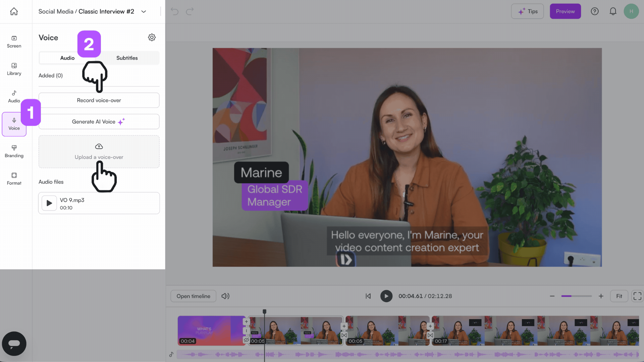
Task: Adjust the timeline zoom slider
Action: click(576, 296)
